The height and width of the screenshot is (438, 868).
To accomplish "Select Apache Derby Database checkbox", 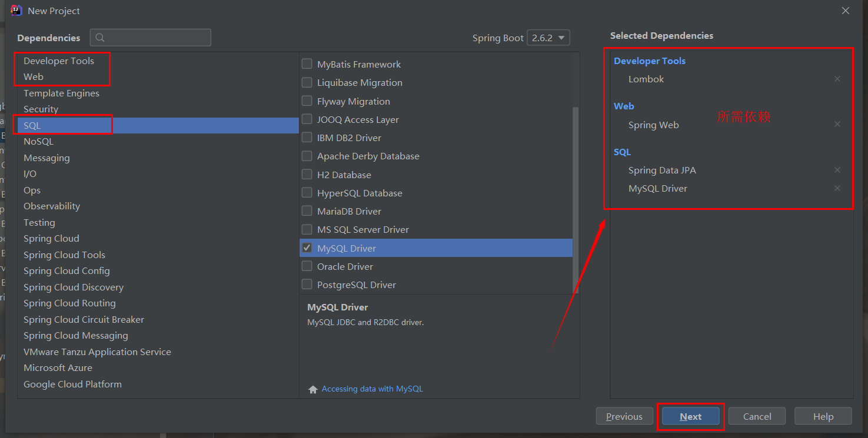I will click(307, 156).
